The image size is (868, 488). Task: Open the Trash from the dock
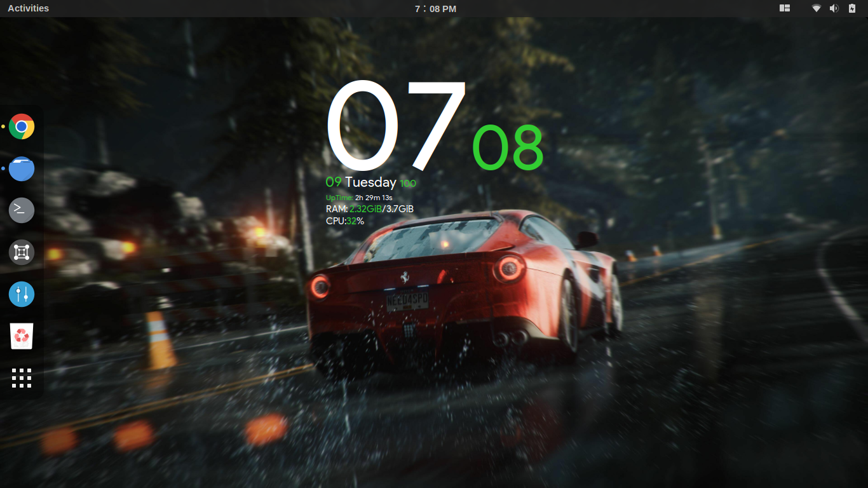22,336
